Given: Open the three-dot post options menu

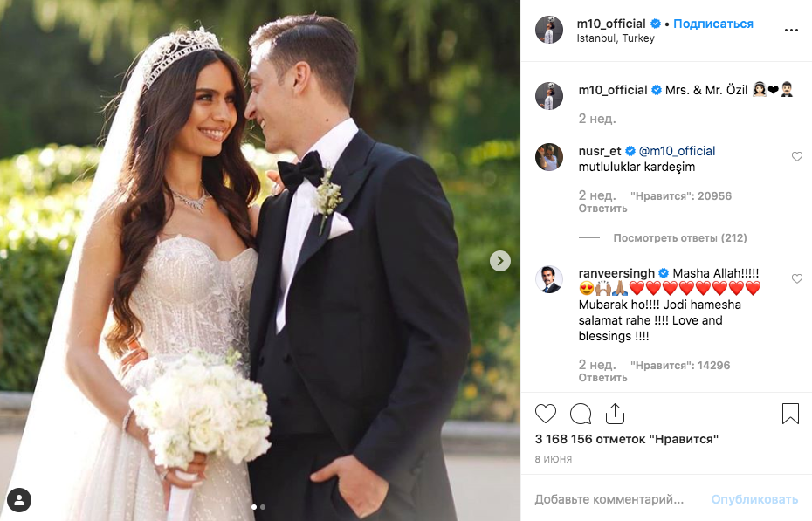Looking at the screenshot, I should [791, 30].
